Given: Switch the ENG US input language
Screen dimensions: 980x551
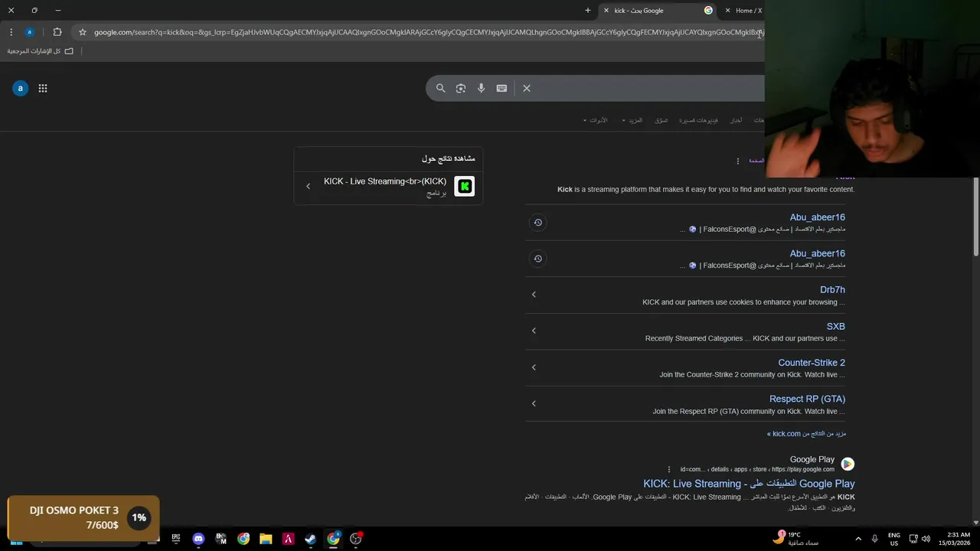Looking at the screenshot, I should point(894,539).
